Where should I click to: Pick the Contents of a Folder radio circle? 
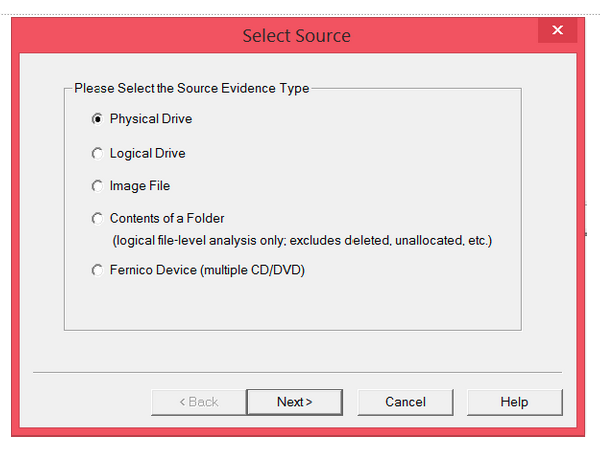(97, 218)
